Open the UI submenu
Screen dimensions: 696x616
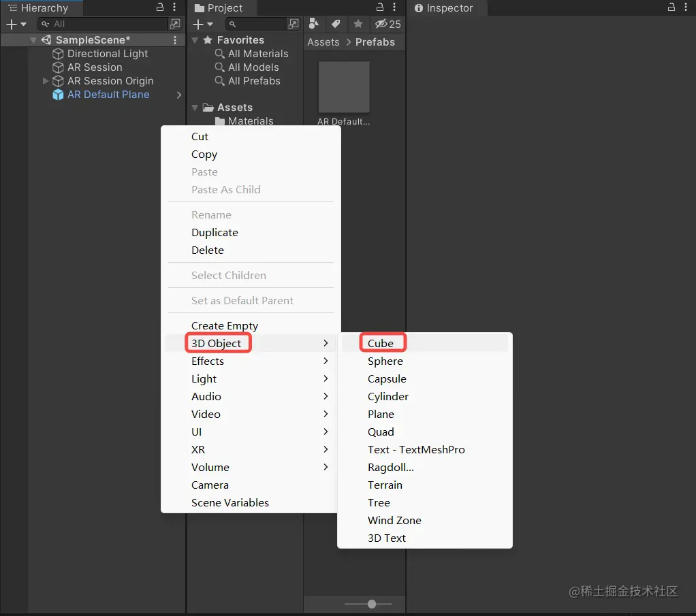click(x=251, y=432)
